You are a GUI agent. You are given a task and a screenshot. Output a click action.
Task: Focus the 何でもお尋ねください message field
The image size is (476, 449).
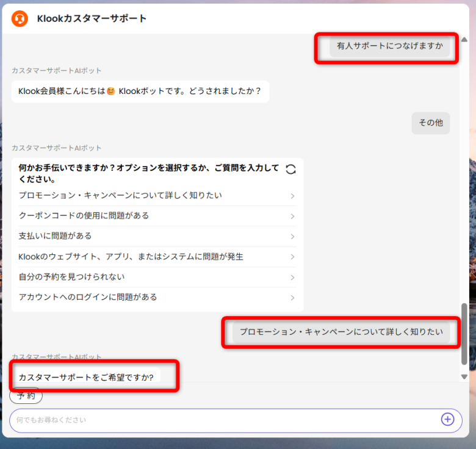click(220, 420)
